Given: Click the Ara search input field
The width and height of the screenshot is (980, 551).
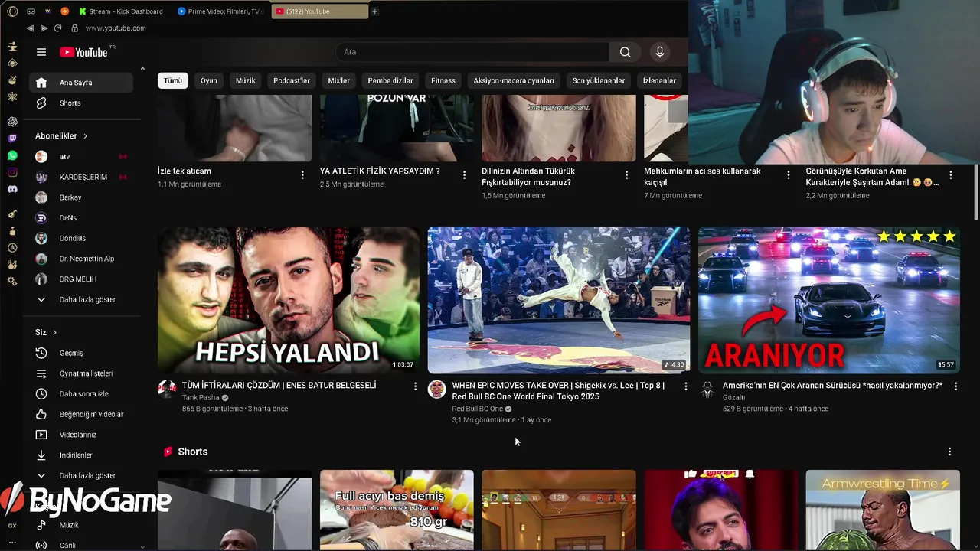Looking at the screenshot, I should click(x=472, y=52).
